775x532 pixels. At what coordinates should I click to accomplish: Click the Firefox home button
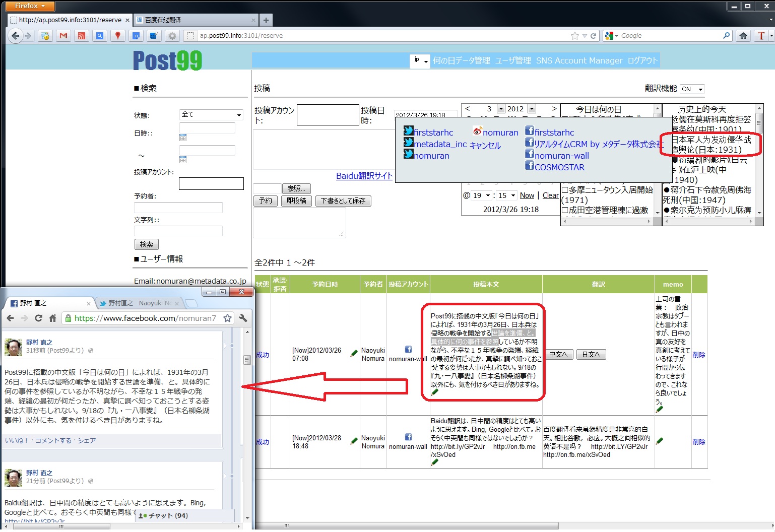(743, 36)
